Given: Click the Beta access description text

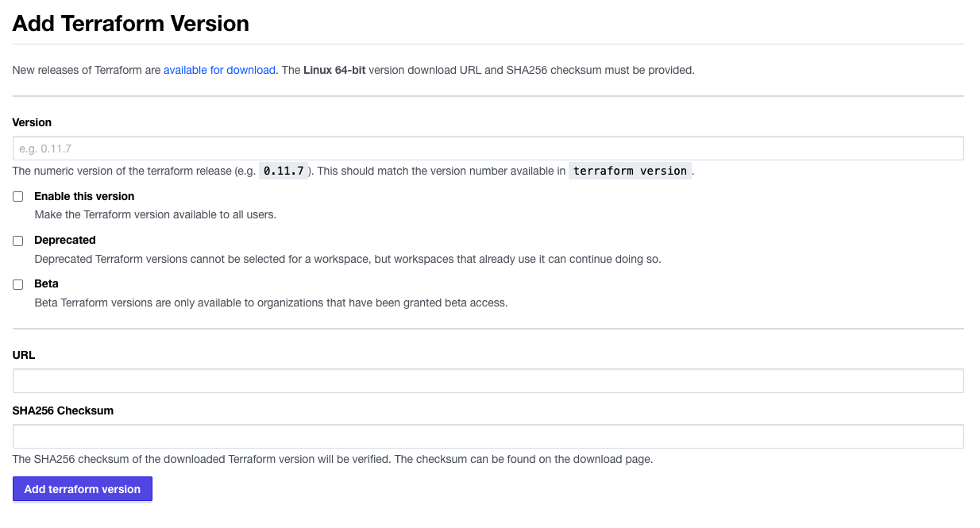Looking at the screenshot, I should tap(271, 303).
